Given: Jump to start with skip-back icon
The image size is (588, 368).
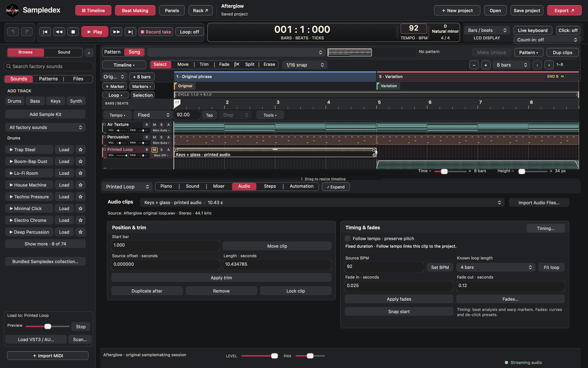Looking at the screenshot, I should [x=45, y=32].
